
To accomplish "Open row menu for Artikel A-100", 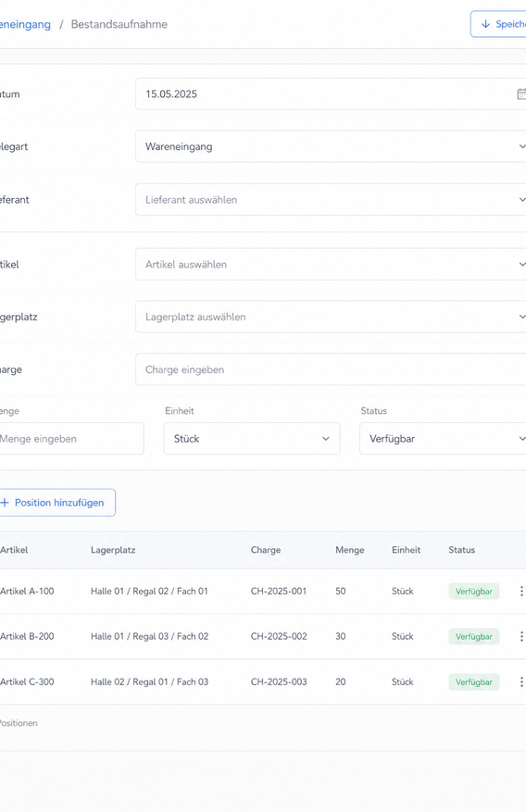I will pyautogui.click(x=520, y=591).
